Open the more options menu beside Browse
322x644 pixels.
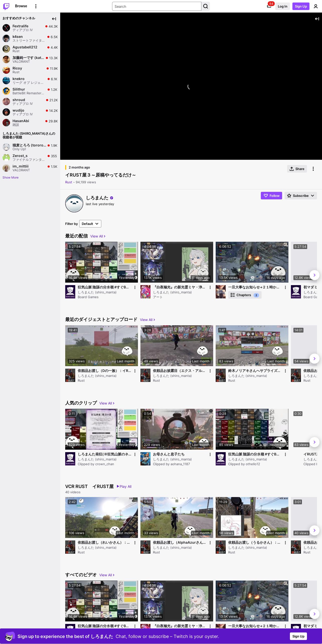pyautogui.click(x=36, y=6)
